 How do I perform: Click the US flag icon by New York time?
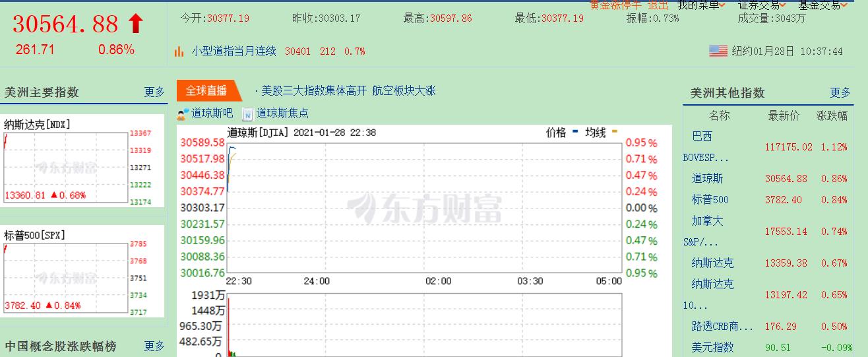coord(718,51)
